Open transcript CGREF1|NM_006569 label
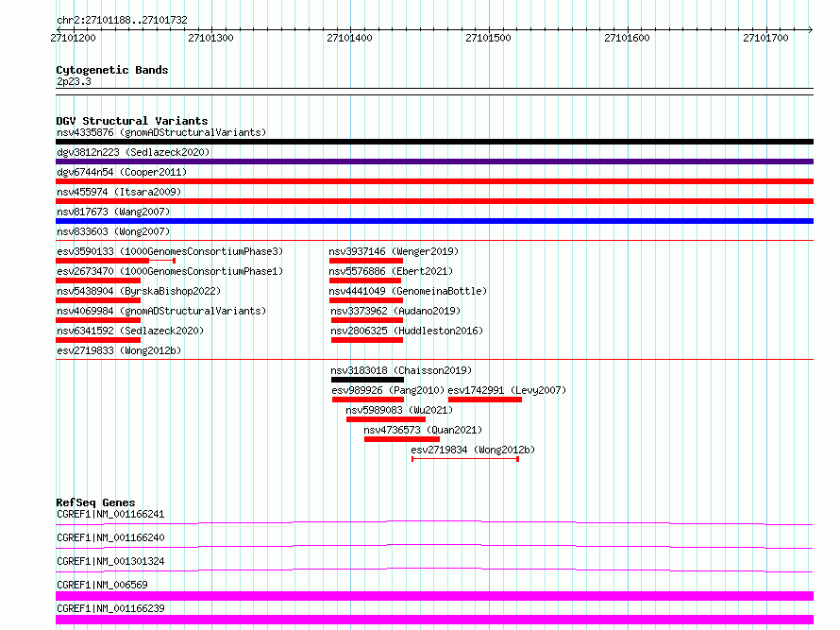Viewport: 840px width, 630px height. [102, 585]
